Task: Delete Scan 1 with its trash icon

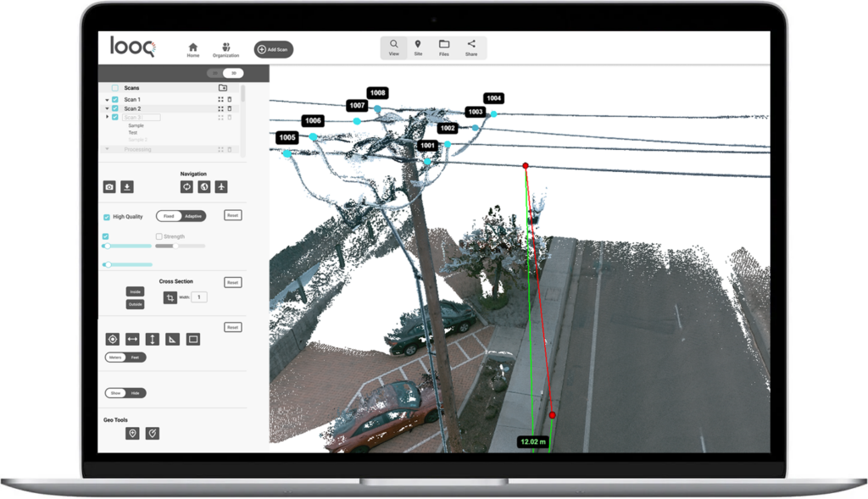Action: click(229, 99)
